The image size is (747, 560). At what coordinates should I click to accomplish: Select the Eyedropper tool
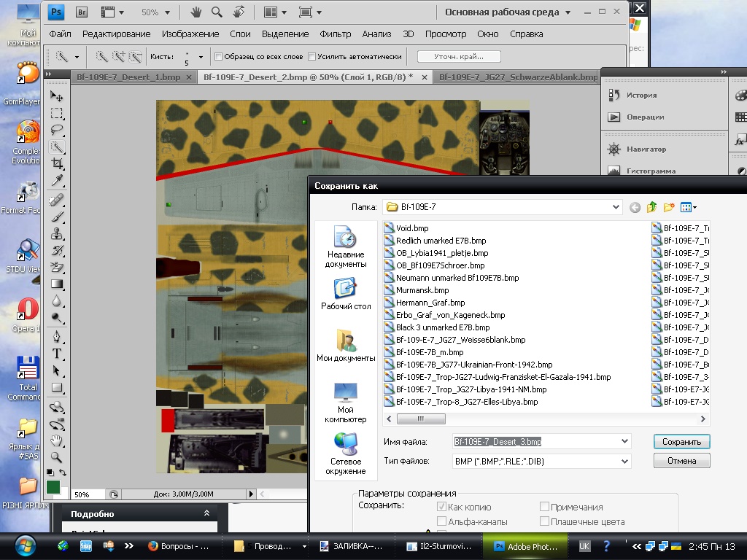57,181
